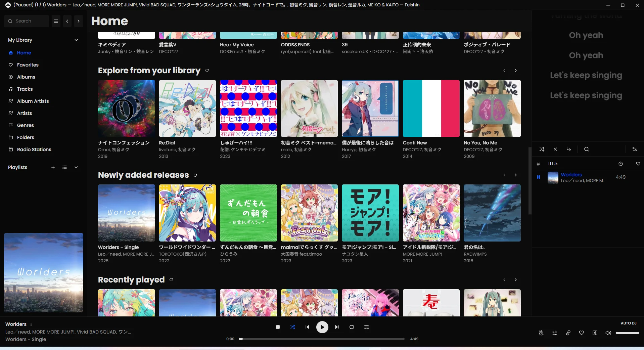Show next page of Newly added releases
The width and height of the screenshot is (644, 350).
coord(516,175)
